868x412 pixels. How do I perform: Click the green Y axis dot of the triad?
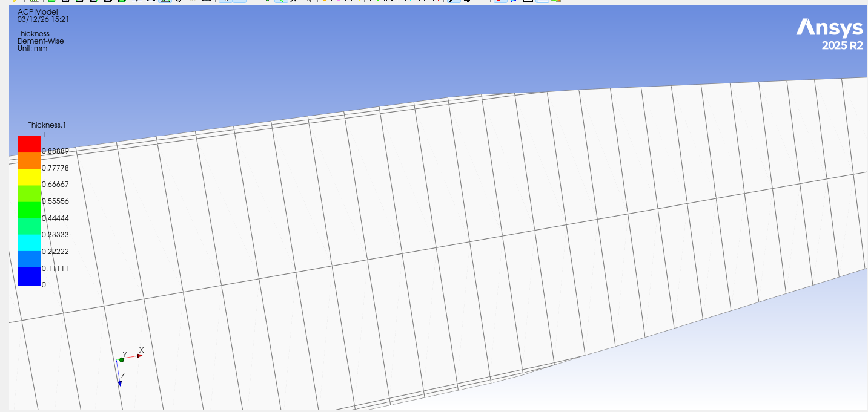[121, 360]
